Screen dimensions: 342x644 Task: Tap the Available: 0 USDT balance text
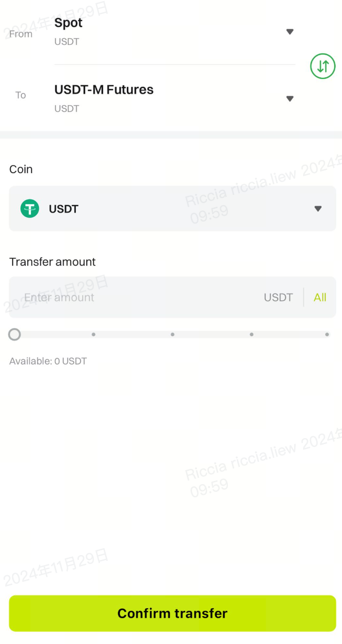[48, 361]
